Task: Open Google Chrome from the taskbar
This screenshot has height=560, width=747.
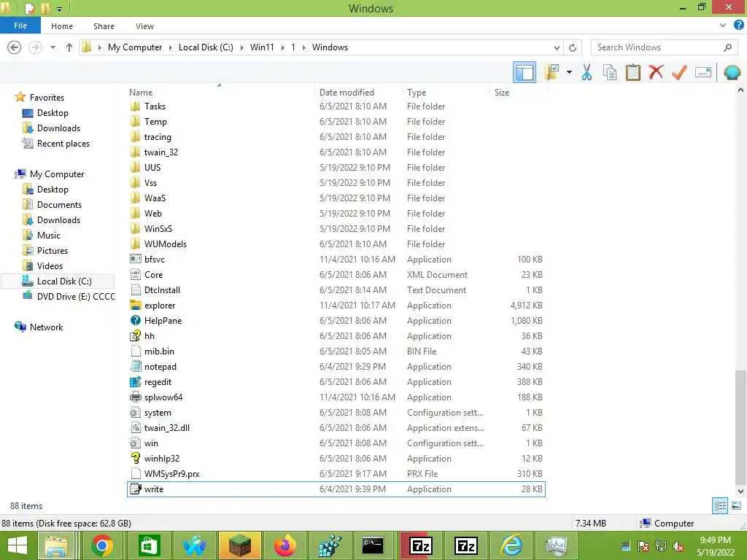Action: [102, 545]
